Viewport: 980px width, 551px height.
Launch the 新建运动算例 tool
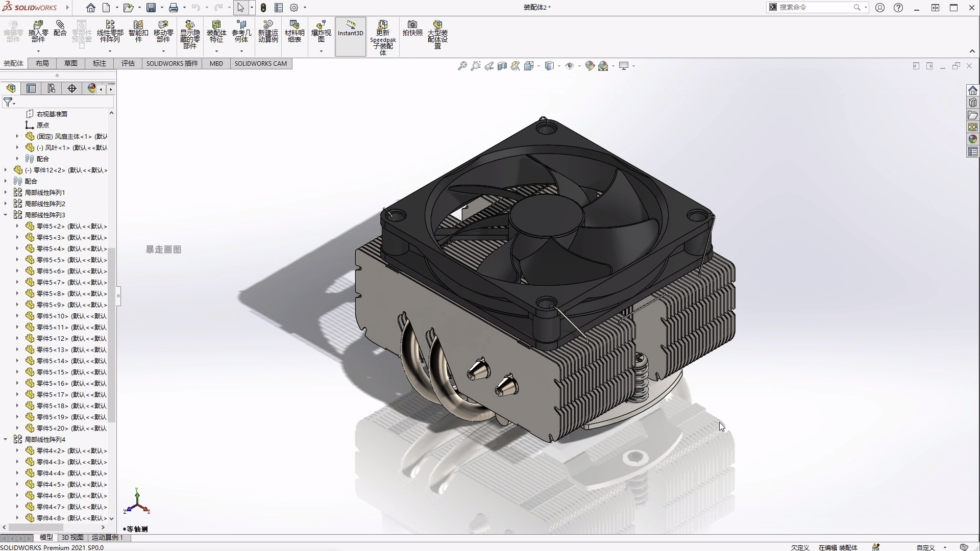(268, 32)
